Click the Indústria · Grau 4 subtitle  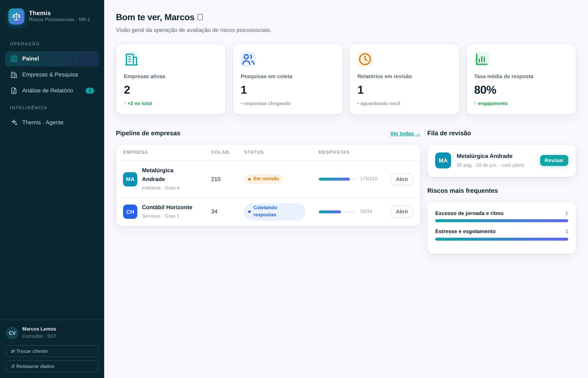tap(160, 188)
